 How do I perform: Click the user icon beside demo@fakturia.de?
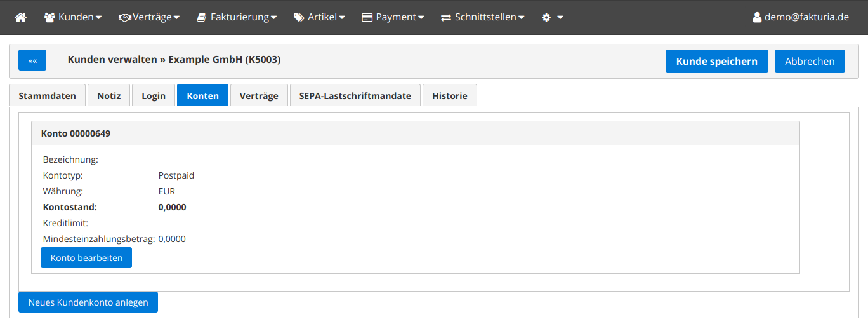click(x=756, y=17)
